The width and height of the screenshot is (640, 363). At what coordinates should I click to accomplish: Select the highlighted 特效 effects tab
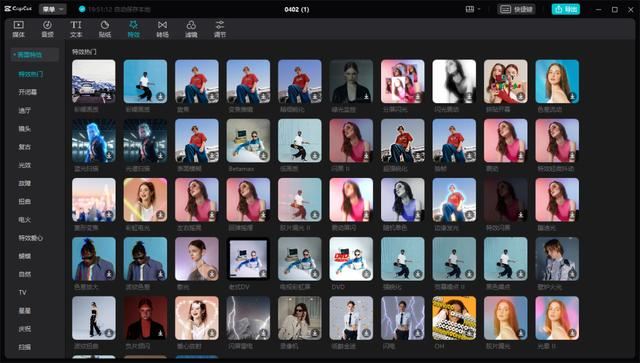pyautogui.click(x=133, y=29)
